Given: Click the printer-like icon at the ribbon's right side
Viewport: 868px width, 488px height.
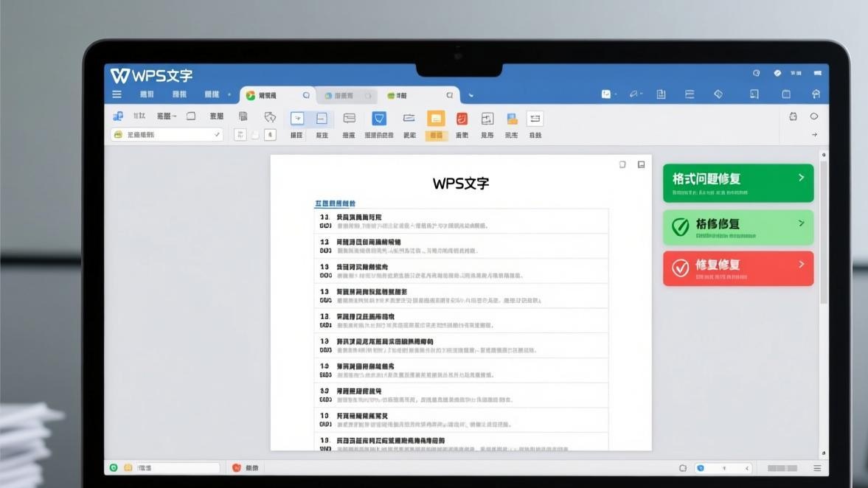Looking at the screenshot, I should point(794,116).
